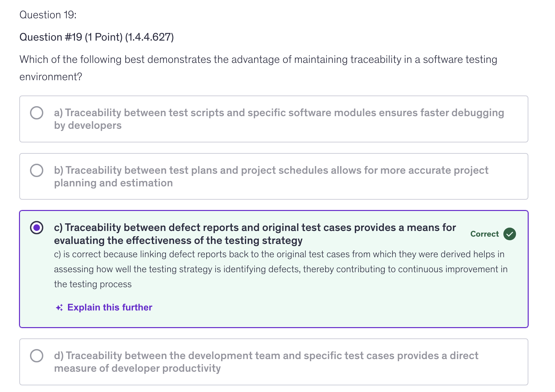Open the Explain this further link
Screen dimensions: 555x392
[109, 307]
